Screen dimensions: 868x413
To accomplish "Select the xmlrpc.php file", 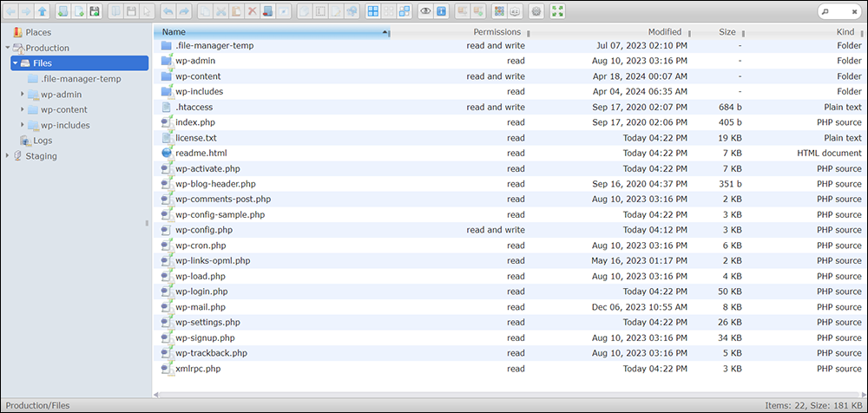I will pos(510,368).
